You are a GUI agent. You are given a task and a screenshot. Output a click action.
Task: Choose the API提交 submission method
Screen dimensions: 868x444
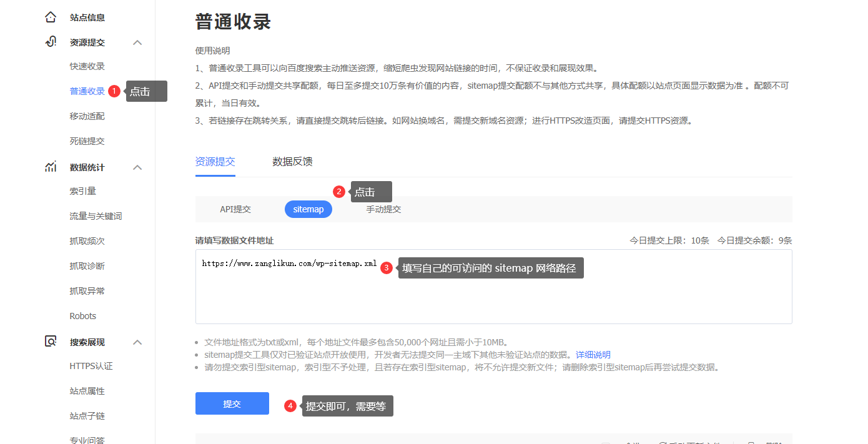tap(235, 209)
